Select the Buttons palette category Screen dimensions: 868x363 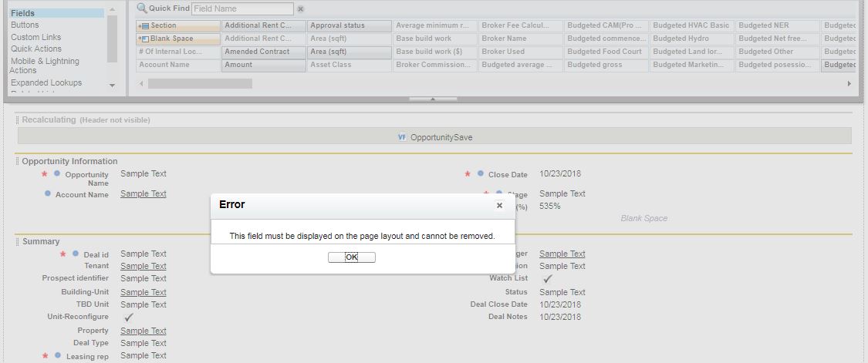tap(25, 25)
